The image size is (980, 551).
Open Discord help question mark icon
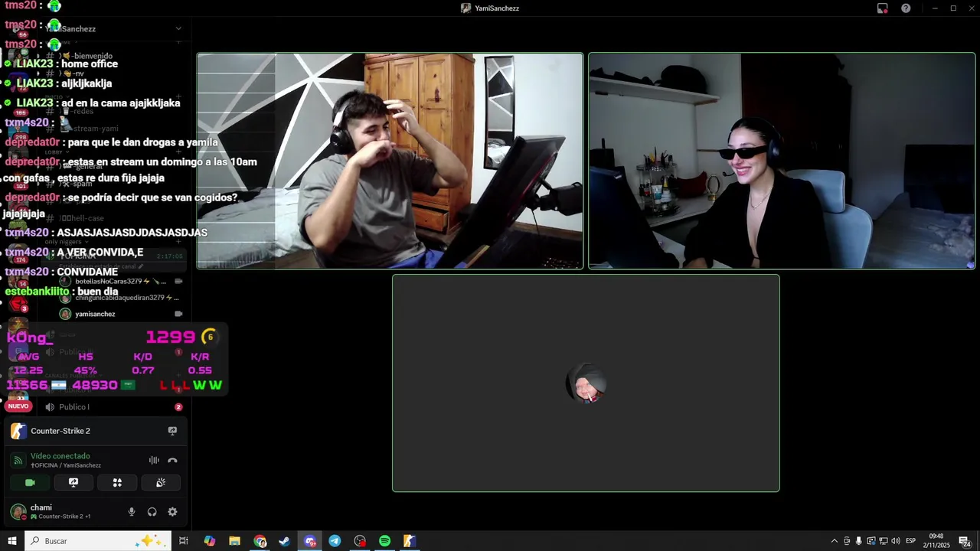pyautogui.click(x=906, y=8)
